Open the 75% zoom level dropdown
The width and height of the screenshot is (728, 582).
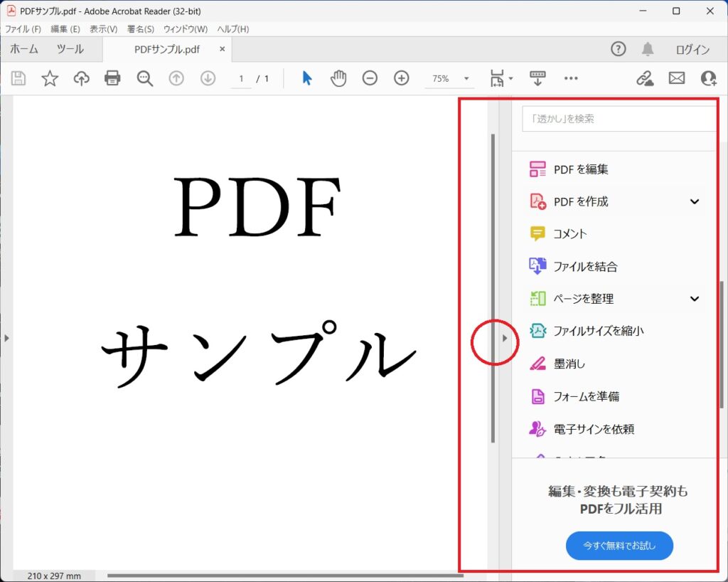point(466,79)
